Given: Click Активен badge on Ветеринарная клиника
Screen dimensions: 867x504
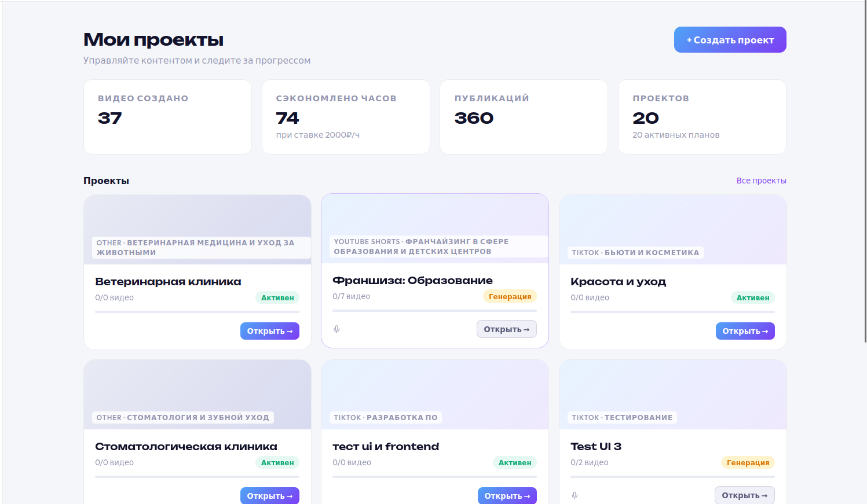Looking at the screenshot, I should point(277,297).
